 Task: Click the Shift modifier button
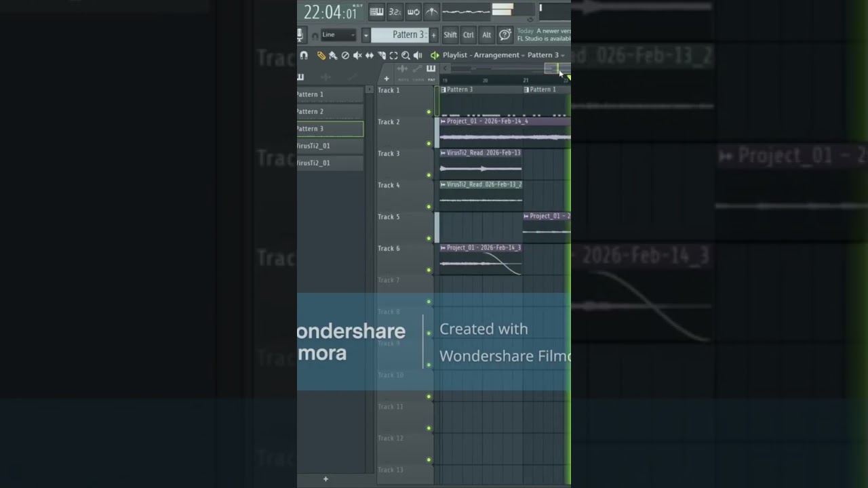click(x=450, y=35)
